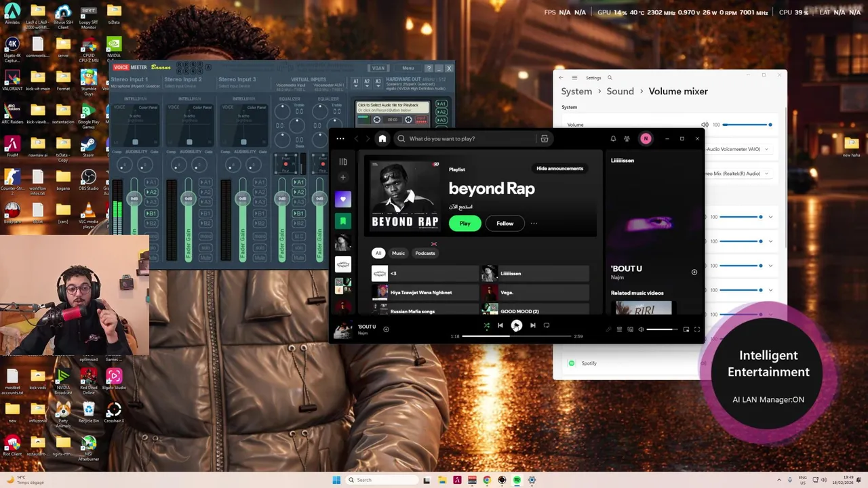Open Spotify queue icon
The image size is (868, 488).
[619, 329]
